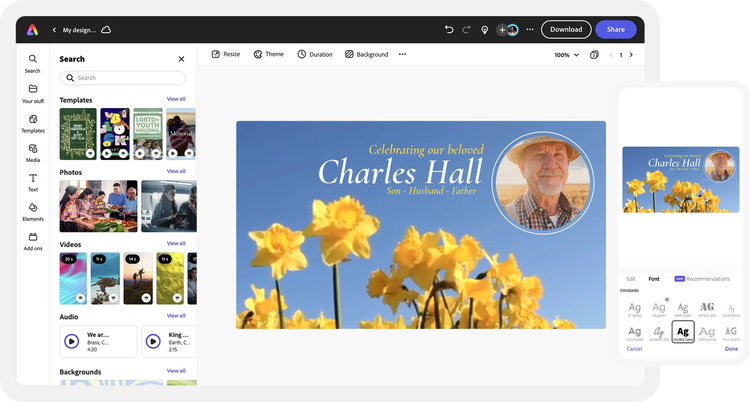
Task: Open the more options ellipsis in toolbar
Action: pos(402,54)
